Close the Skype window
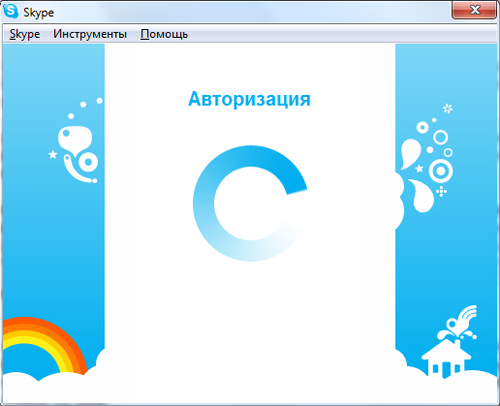The height and width of the screenshot is (406, 500). pyautogui.click(x=474, y=10)
